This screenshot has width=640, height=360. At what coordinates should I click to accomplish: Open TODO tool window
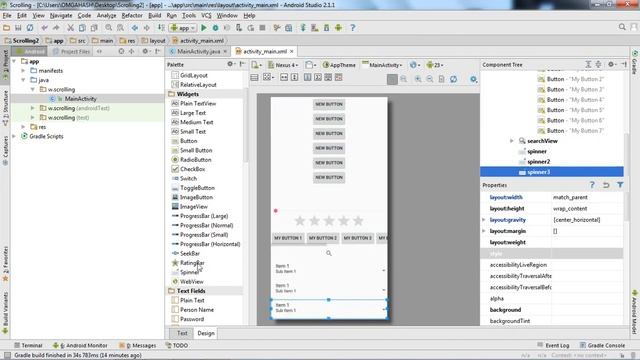pos(177,345)
